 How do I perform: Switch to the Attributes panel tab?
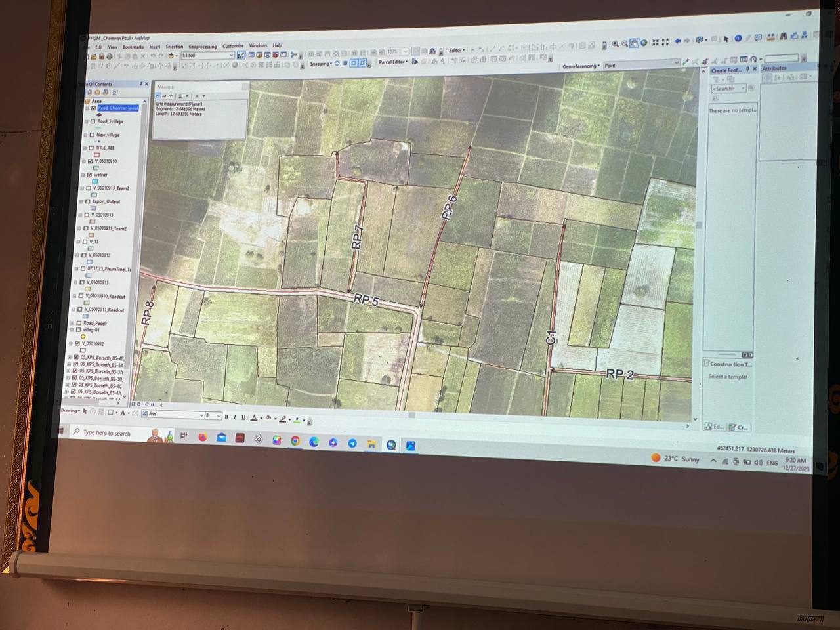click(774, 68)
